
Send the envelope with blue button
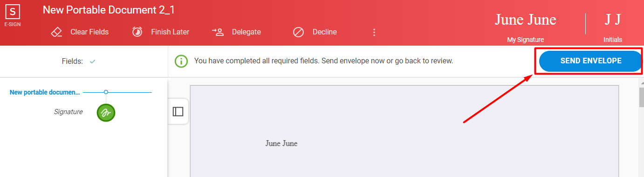590,61
